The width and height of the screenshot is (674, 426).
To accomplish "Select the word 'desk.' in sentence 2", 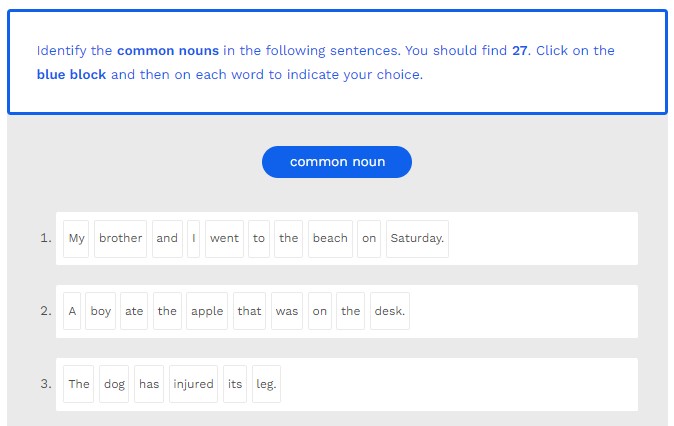I will (x=389, y=311).
